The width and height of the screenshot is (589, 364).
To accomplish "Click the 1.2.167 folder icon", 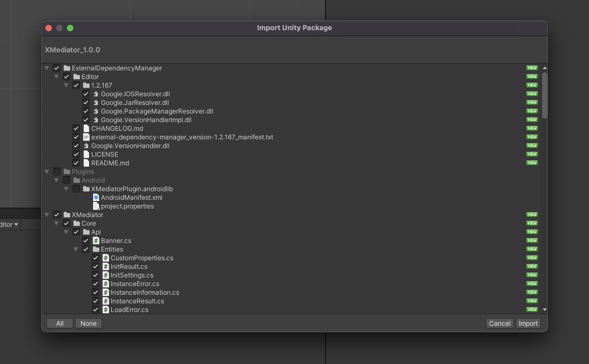I will (x=86, y=85).
